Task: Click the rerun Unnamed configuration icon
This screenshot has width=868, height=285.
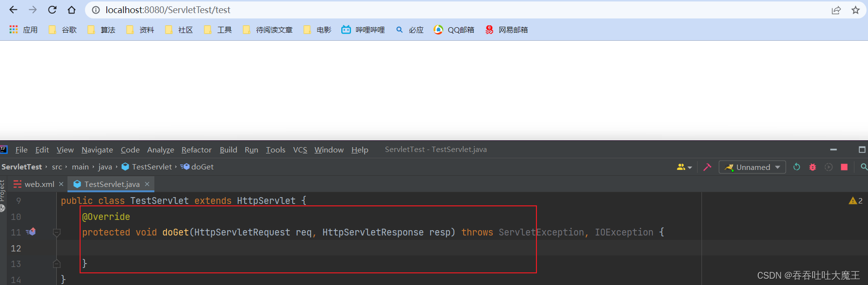Action: pos(797,167)
